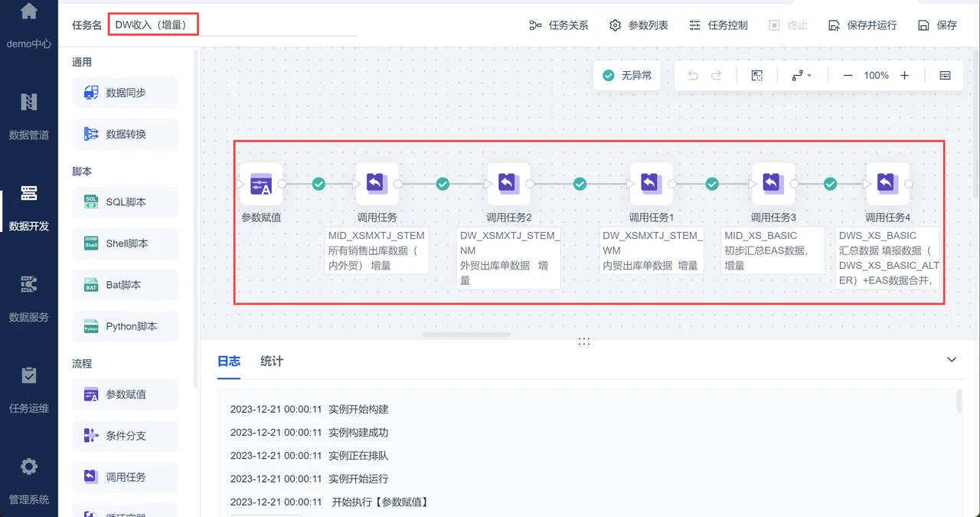Click the 脚本 section heading
The height and width of the screenshot is (517, 980).
point(82,172)
